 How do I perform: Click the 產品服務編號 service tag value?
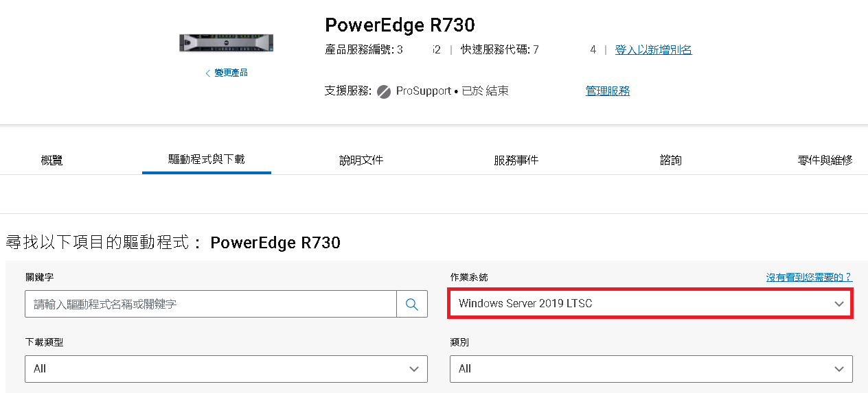click(x=419, y=49)
